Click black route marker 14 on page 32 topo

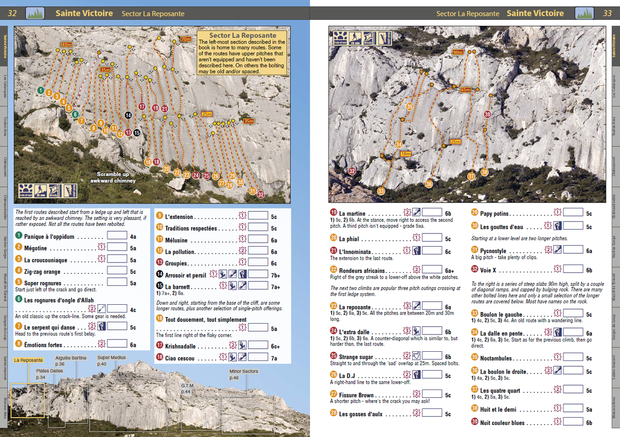pos(128,115)
